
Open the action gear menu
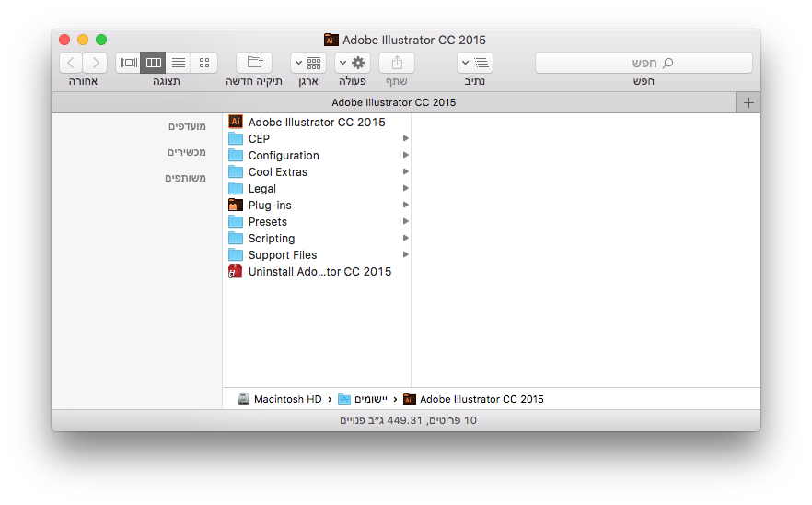pyautogui.click(x=352, y=63)
